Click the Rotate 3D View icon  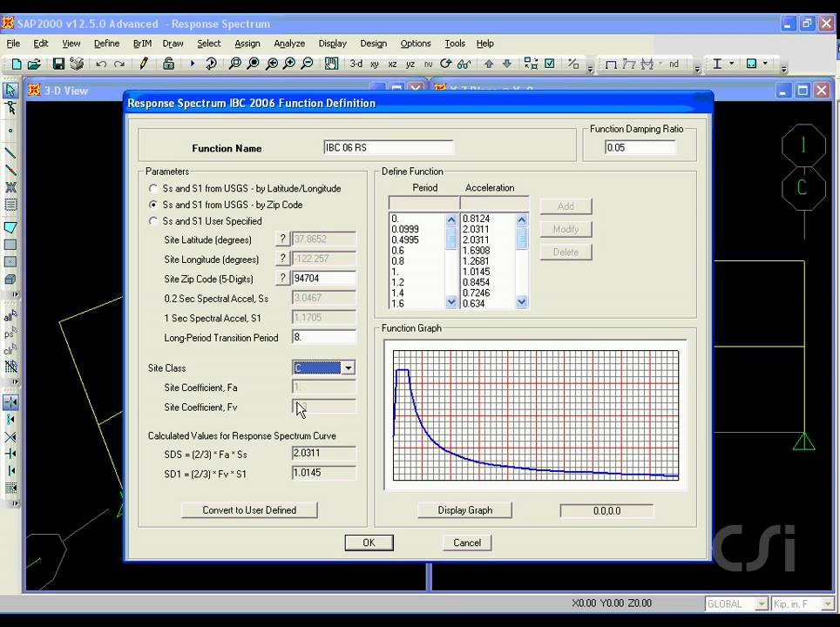[446, 64]
